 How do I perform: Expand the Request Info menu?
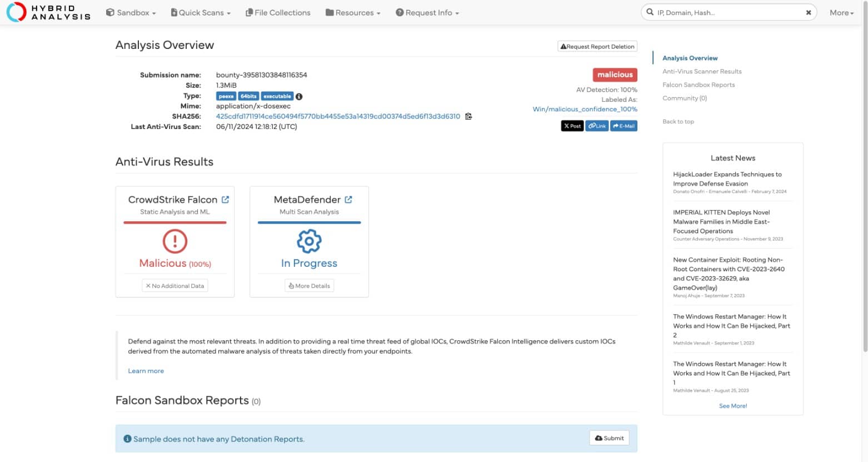tap(427, 12)
